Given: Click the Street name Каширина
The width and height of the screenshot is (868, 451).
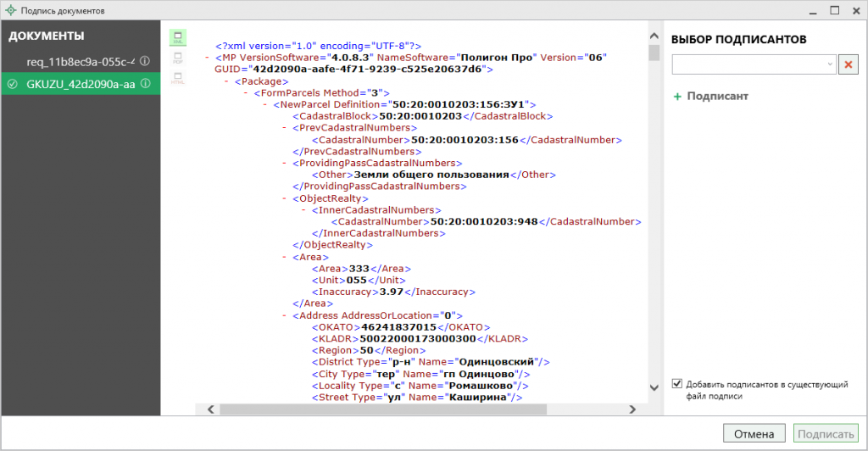Looking at the screenshot, I should (x=478, y=398).
